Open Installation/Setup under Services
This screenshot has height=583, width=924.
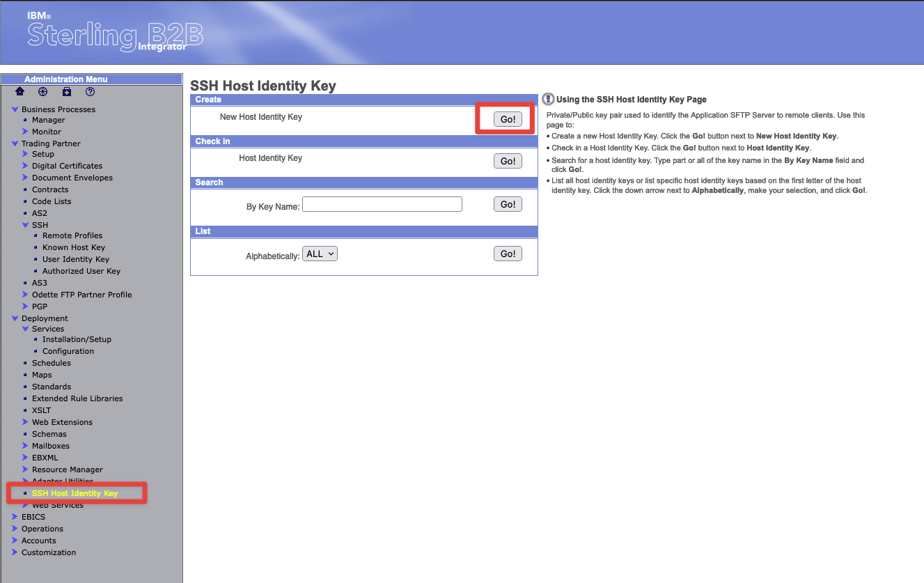click(77, 339)
